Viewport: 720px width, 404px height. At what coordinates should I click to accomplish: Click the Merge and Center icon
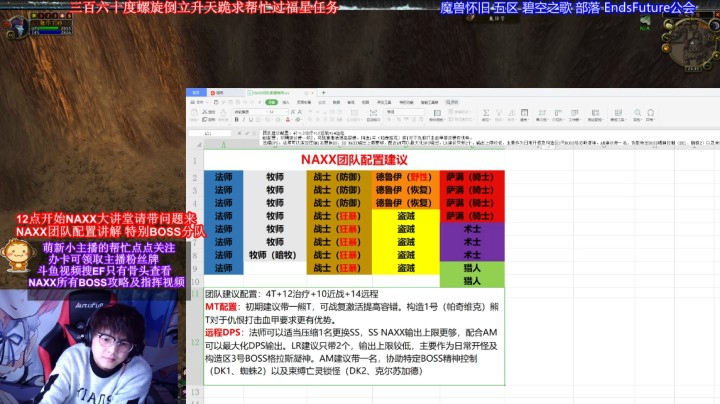(354, 112)
